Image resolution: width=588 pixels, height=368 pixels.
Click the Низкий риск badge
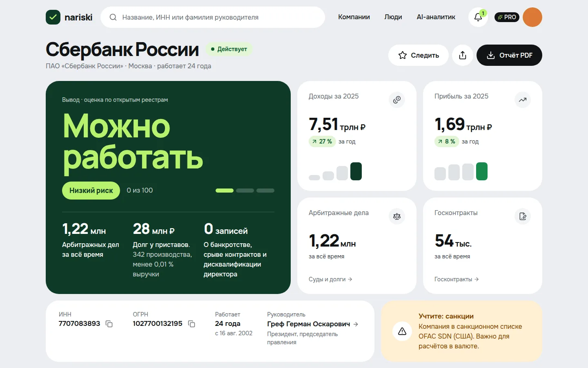coord(91,191)
